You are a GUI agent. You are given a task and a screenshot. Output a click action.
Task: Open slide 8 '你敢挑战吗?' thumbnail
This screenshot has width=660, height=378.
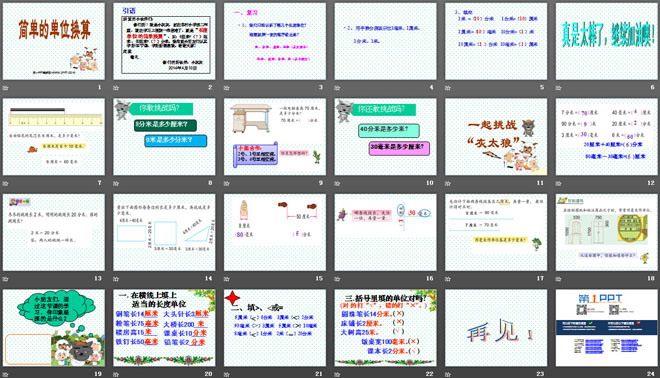pyautogui.click(x=164, y=137)
